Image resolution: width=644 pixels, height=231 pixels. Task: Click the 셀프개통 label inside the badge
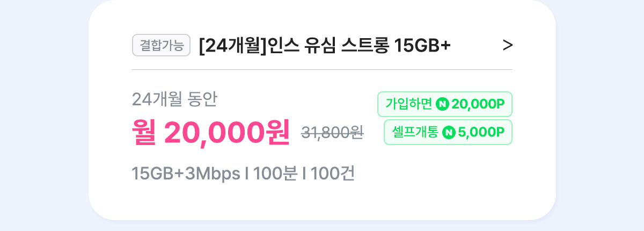point(415,132)
